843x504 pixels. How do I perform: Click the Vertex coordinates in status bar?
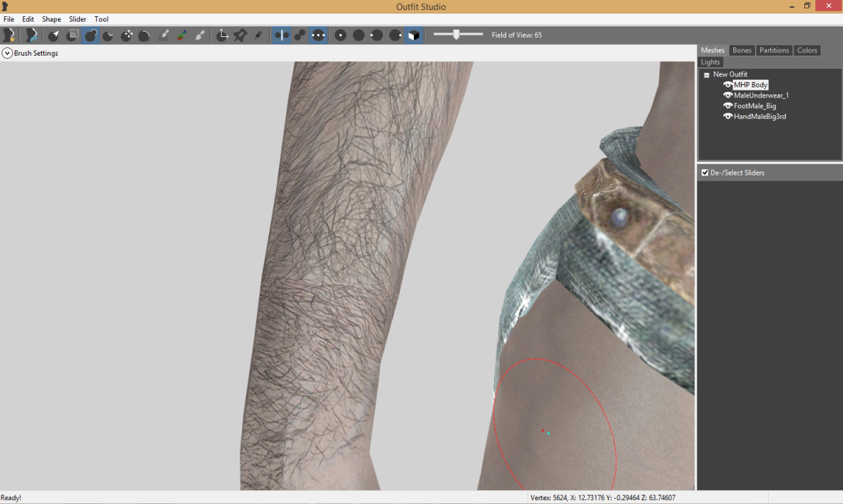tap(602, 498)
